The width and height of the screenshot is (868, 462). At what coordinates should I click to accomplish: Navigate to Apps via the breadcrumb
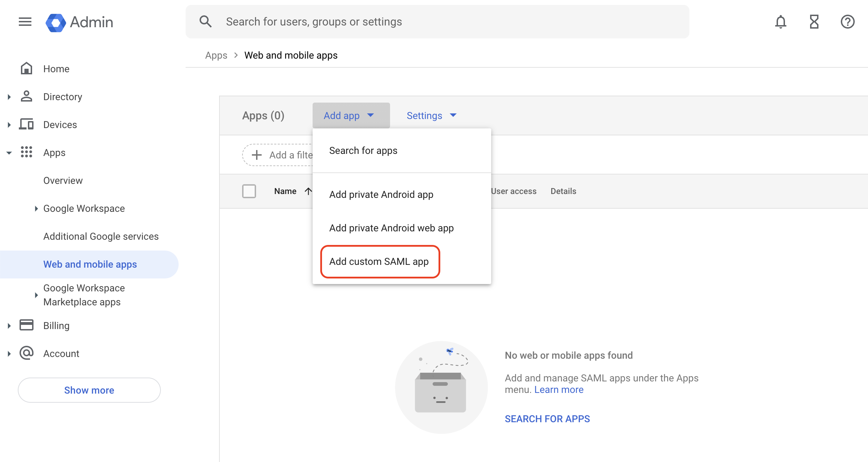point(216,55)
